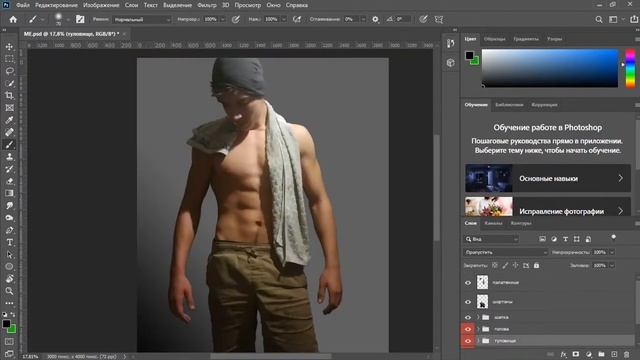The image size is (640, 360).
Task: Toggle the brush settings panel icon
Action: [80, 19]
